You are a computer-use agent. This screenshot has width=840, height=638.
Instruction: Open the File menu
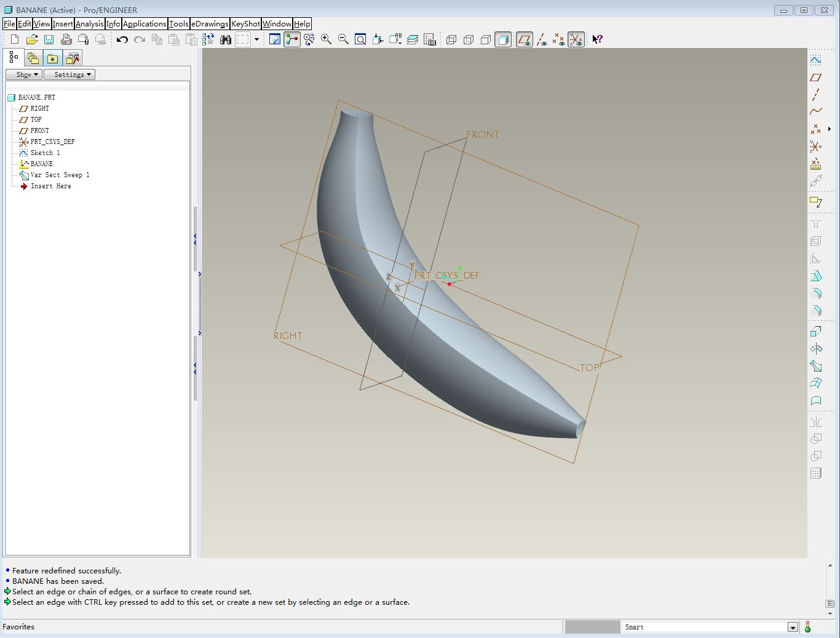pyautogui.click(x=9, y=24)
